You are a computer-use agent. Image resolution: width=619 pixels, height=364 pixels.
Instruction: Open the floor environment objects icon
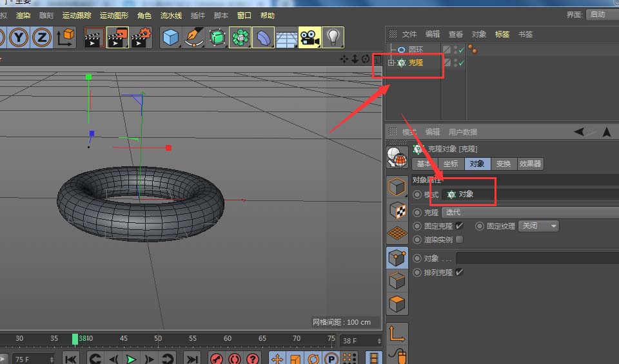tap(286, 38)
